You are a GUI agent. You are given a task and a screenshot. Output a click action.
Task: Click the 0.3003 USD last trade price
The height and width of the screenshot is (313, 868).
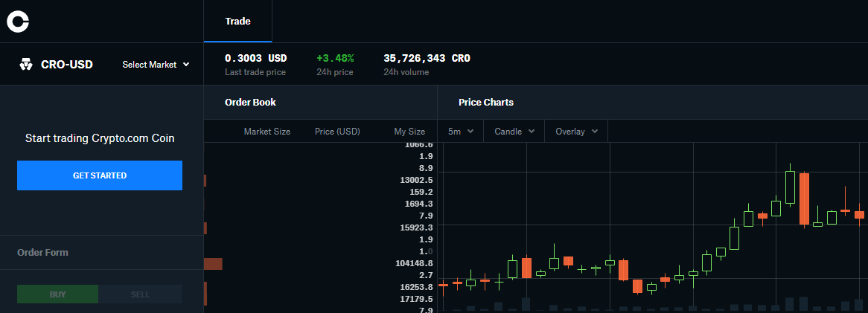point(256,58)
